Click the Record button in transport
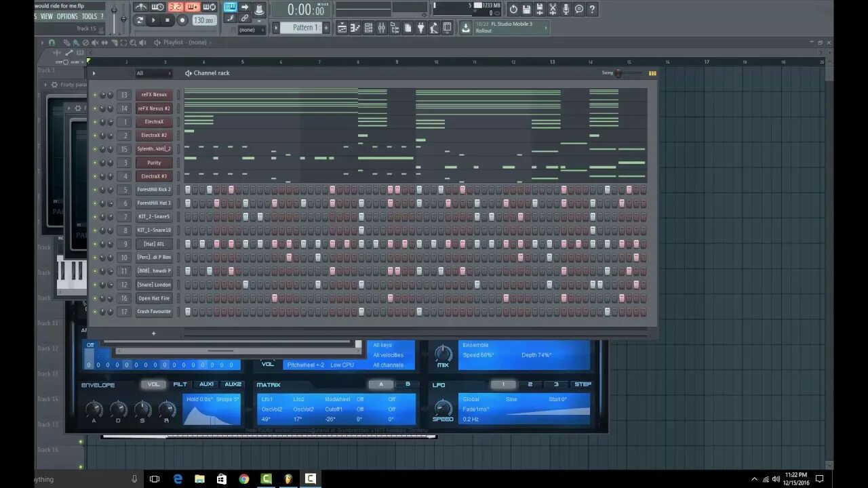868x488 pixels. [182, 20]
